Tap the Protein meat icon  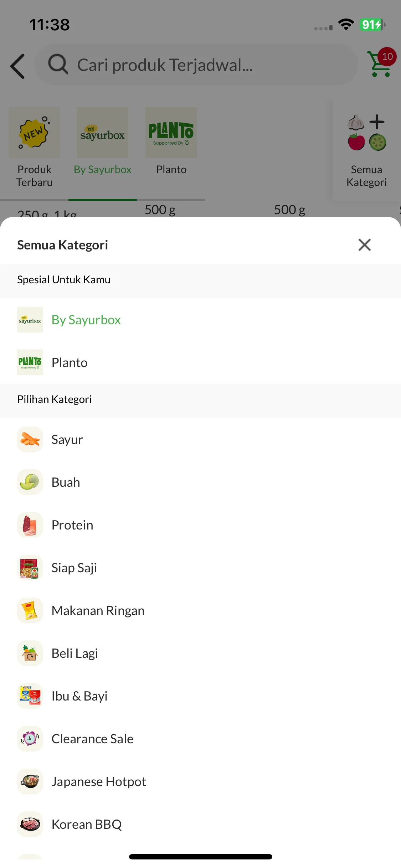coord(30,525)
